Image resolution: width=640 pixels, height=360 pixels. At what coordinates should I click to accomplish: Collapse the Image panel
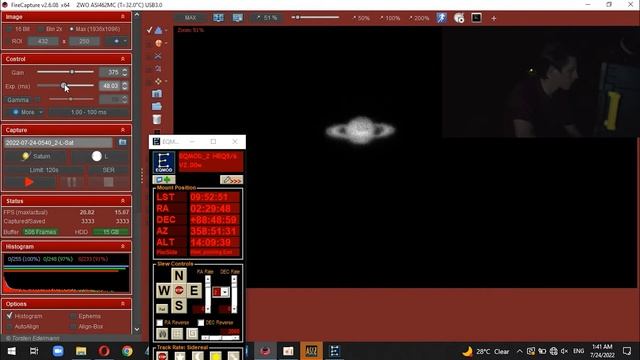click(122, 17)
